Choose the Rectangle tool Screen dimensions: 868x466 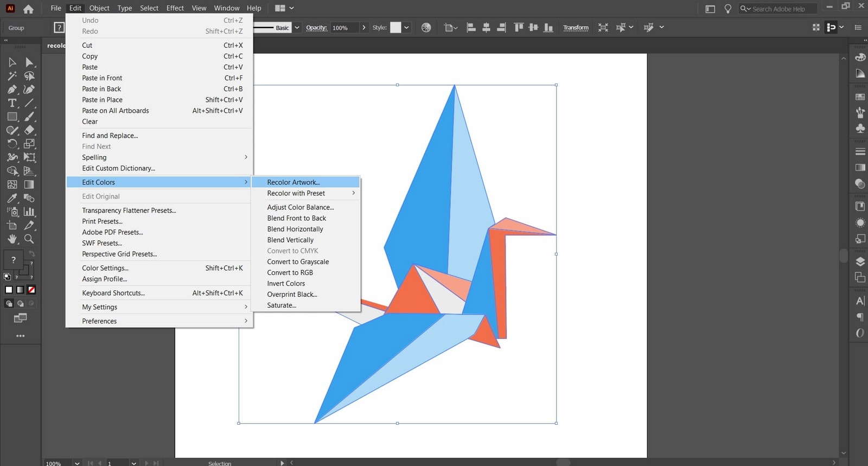pos(12,117)
